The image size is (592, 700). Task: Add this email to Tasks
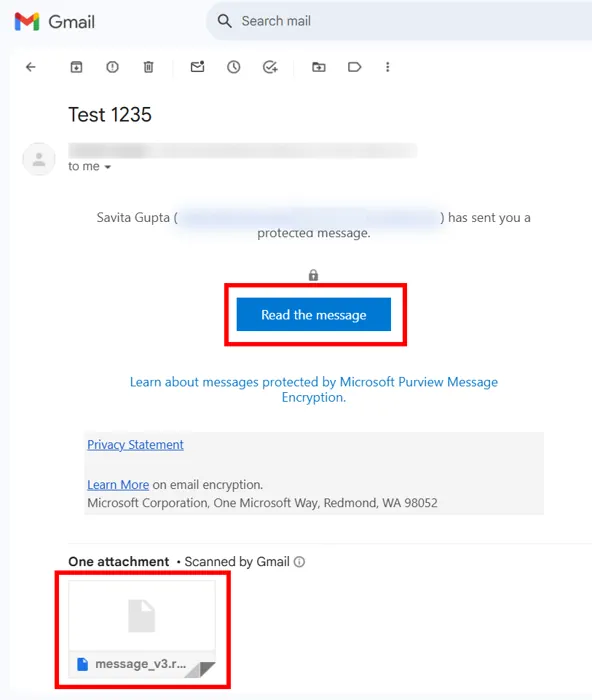[270, 67]
